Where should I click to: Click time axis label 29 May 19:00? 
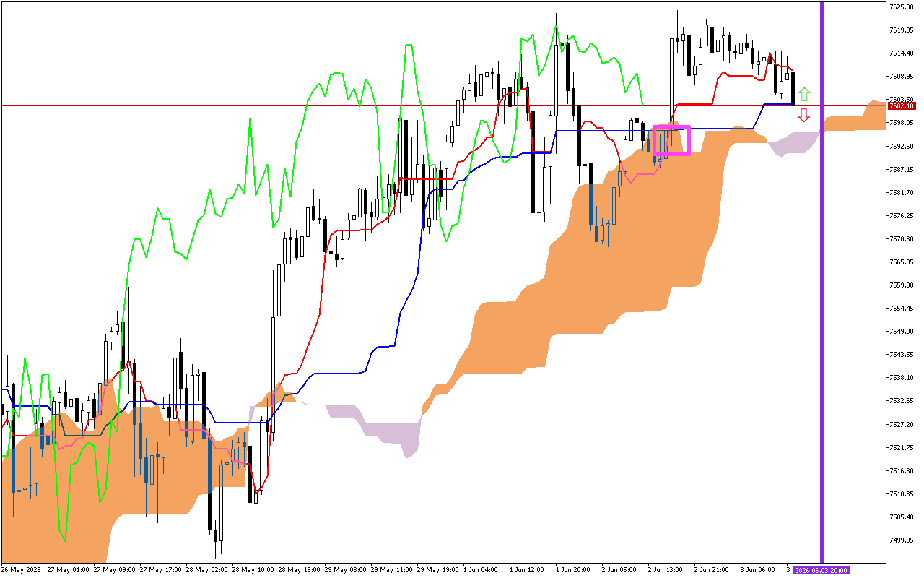[x=437, y=569]
